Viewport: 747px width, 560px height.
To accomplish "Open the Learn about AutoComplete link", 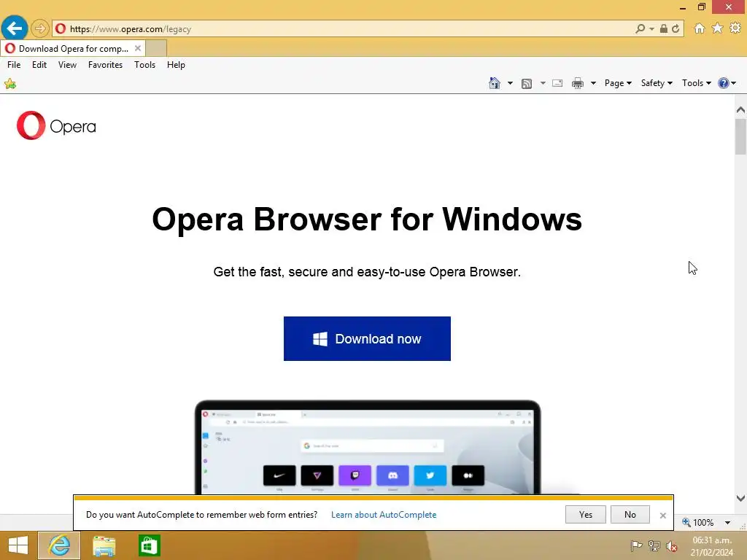I will (384, 515).
